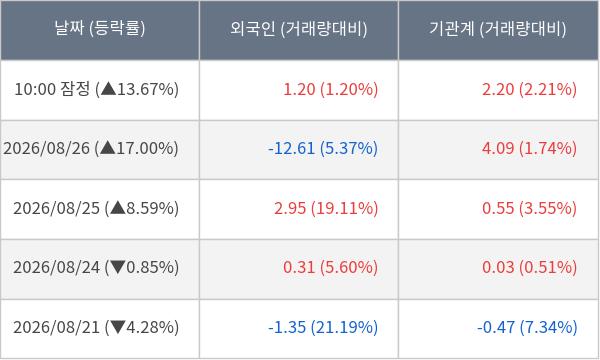
Task: Select foreign value -12.61 (5.37%)
Action: 323,148
